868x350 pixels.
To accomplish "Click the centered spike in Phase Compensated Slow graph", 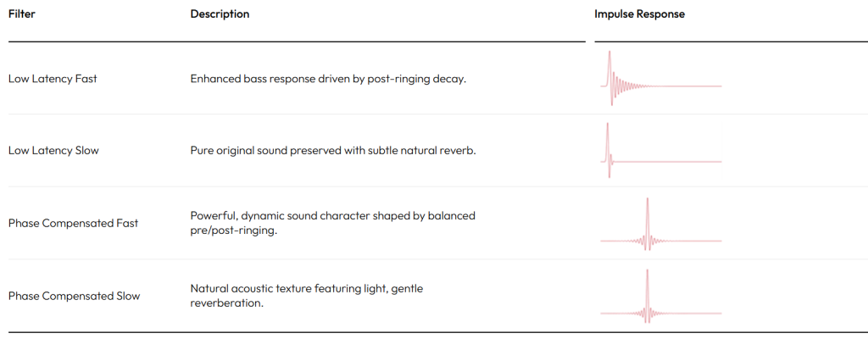I will pyautogui.click(x=647, y=292).
